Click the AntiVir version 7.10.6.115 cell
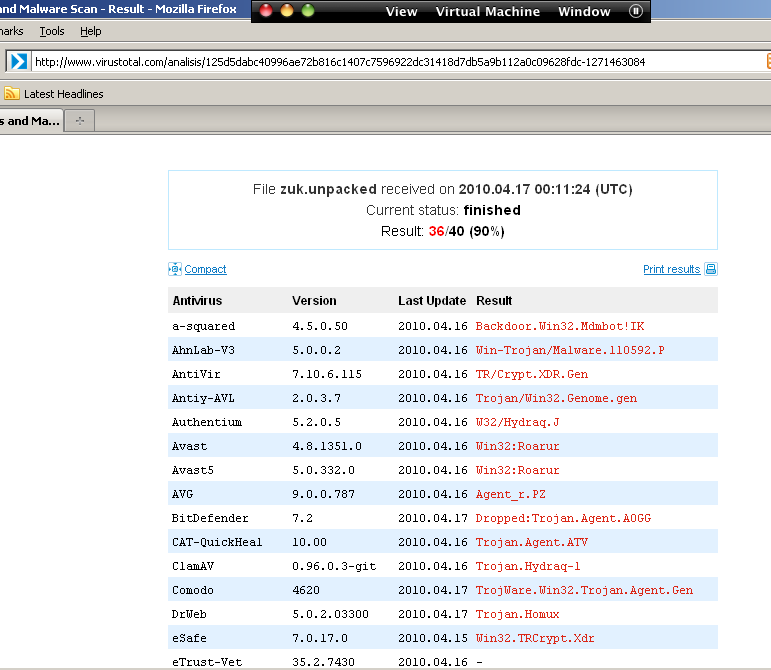The height and width of the screenshot is (670, 771). coord(326,374)
